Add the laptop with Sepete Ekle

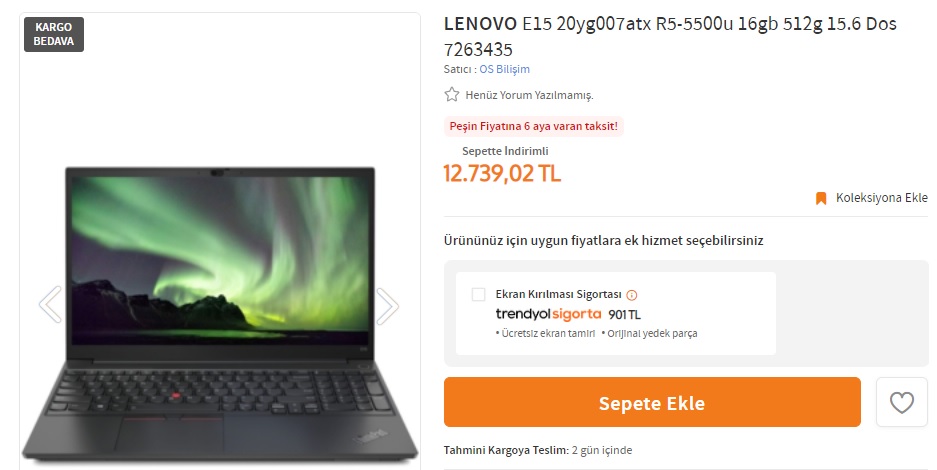[652, 402]
